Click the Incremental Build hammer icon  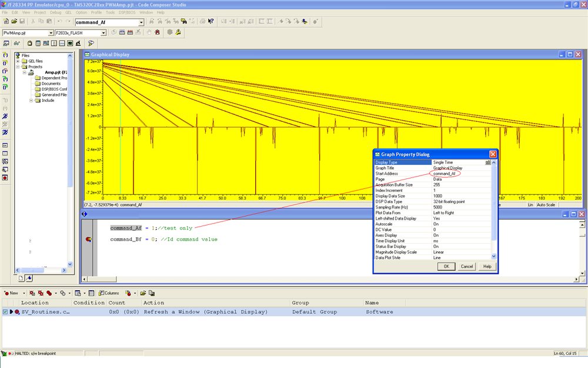122,32
